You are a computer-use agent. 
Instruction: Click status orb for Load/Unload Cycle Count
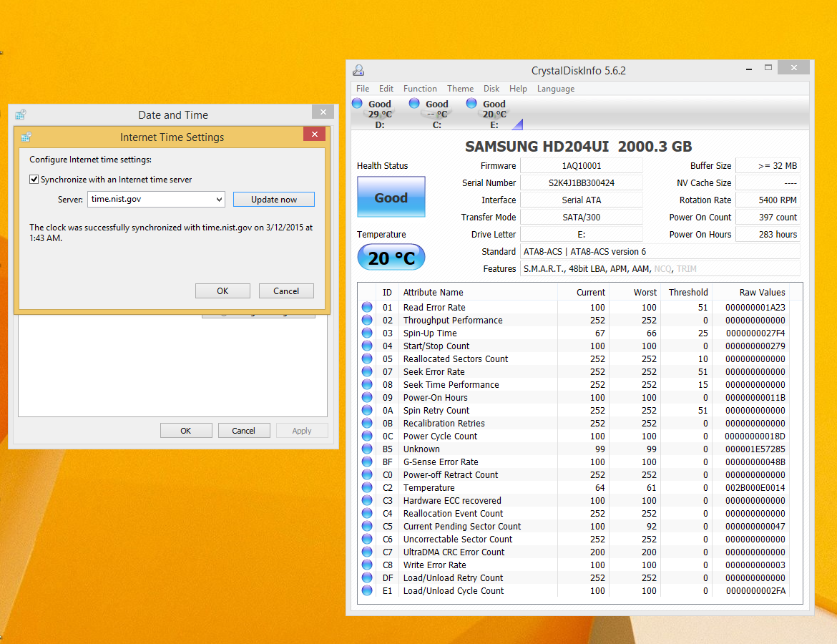[367, 590]
